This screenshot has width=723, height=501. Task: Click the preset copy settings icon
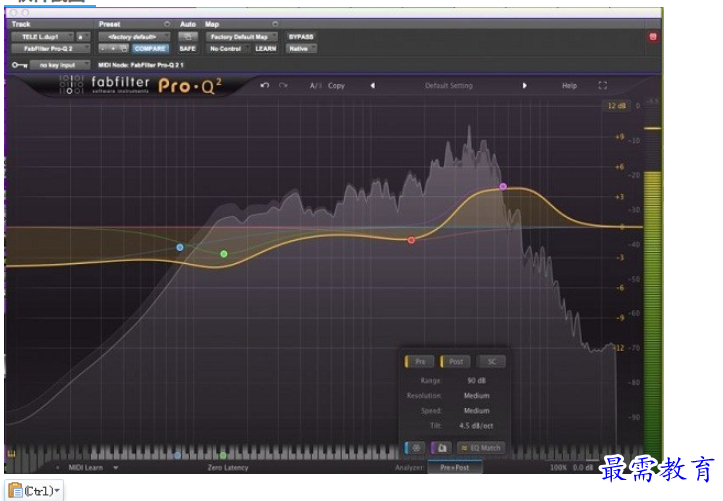[124, 48]
